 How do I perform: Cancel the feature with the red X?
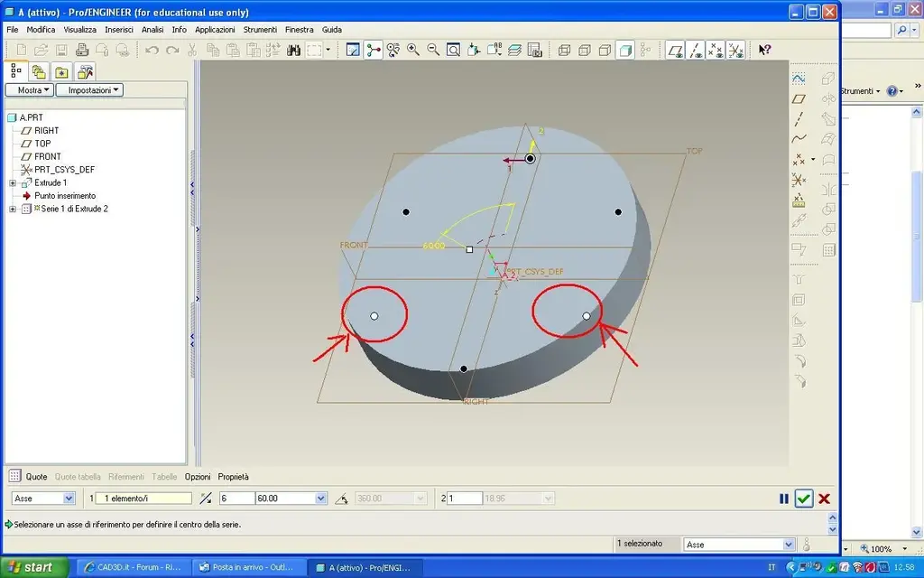click(825, 499)
